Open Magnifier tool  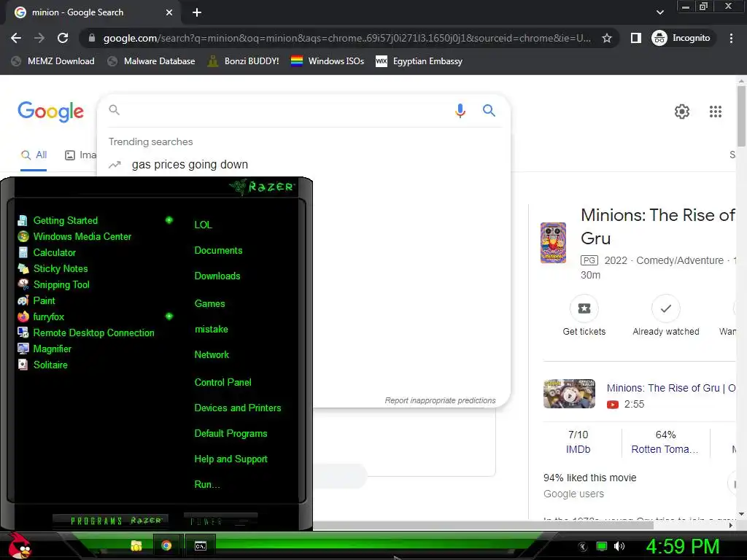click(x=44, y=349)
